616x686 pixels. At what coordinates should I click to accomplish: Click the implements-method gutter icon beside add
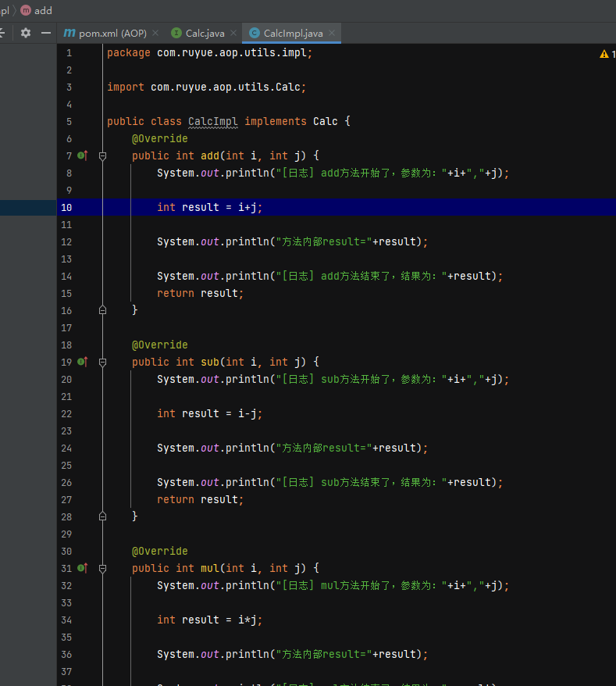pos(82,155)
